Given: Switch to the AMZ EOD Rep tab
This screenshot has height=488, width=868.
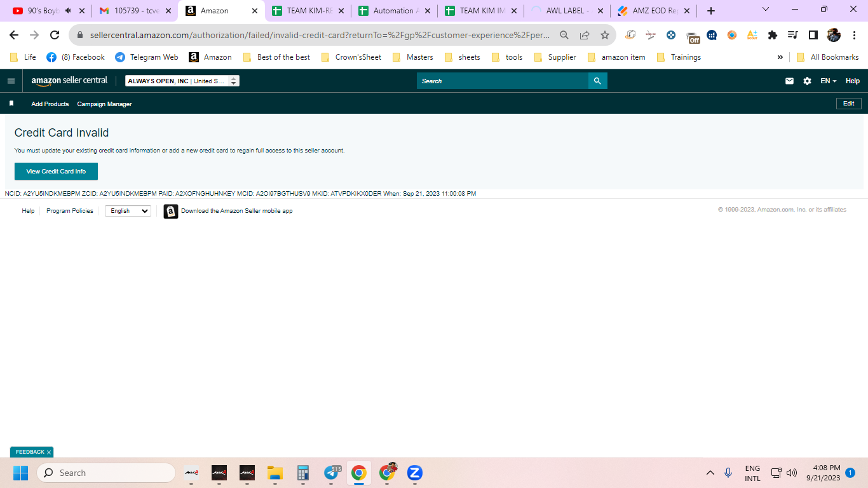Looking at the screenshot, I should point(653,11).
